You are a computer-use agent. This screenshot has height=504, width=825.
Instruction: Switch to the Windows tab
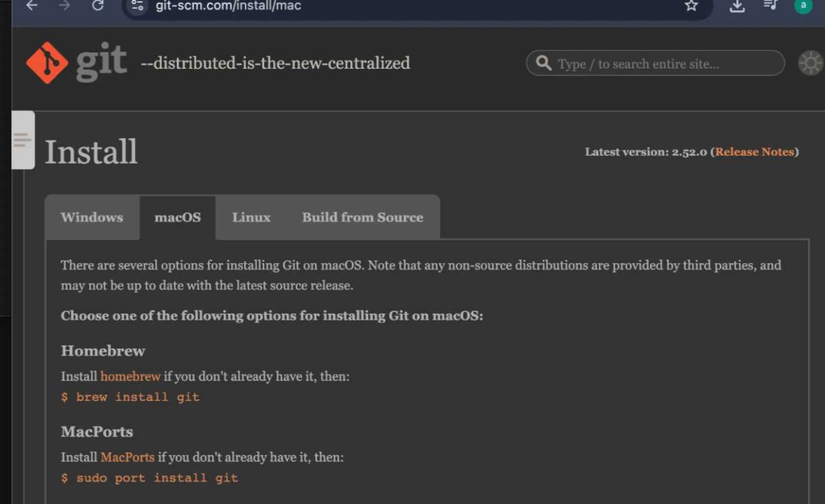tap(91, 217)
